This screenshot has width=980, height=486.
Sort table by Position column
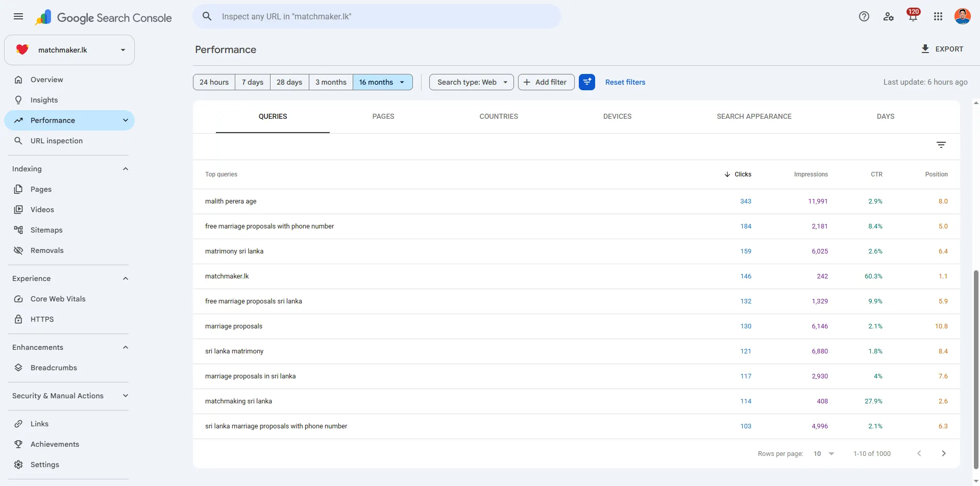click(936, 174)
